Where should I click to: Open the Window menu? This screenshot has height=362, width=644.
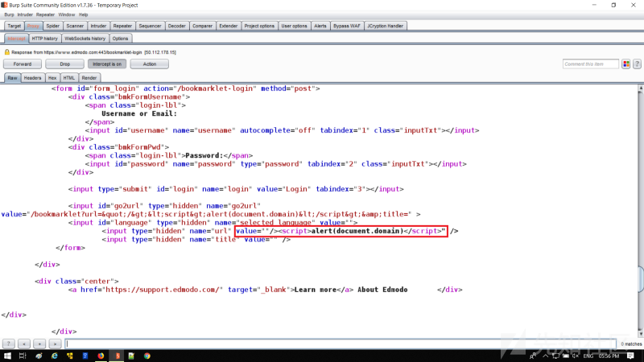(x=67, y=14)
